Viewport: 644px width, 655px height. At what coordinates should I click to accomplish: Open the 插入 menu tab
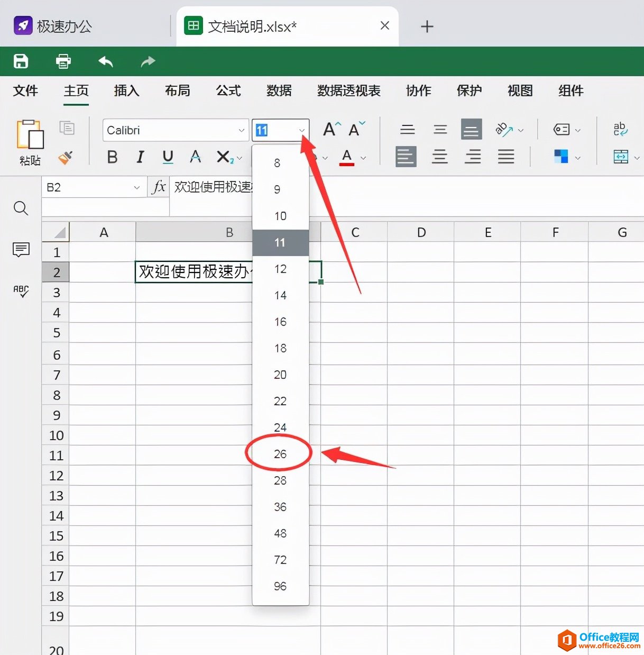click(126, 91)
